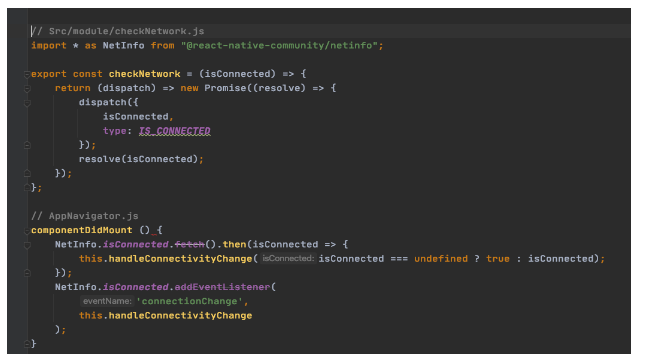Click the '@react-native-community/netinfo' import string
The image size is (645, 361).
pyautogui.click(x=279, y=46)
